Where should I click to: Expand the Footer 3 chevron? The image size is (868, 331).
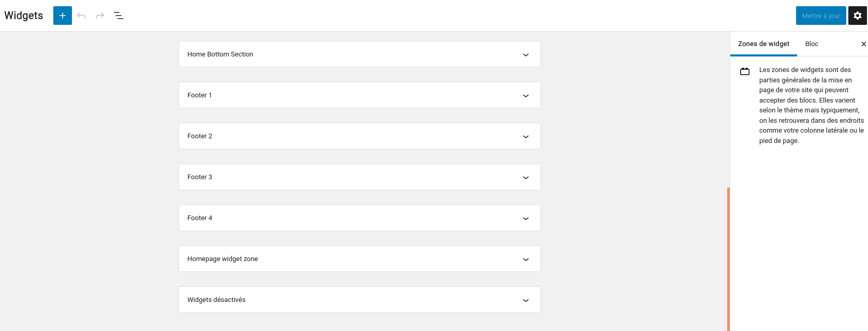[526, 177]
